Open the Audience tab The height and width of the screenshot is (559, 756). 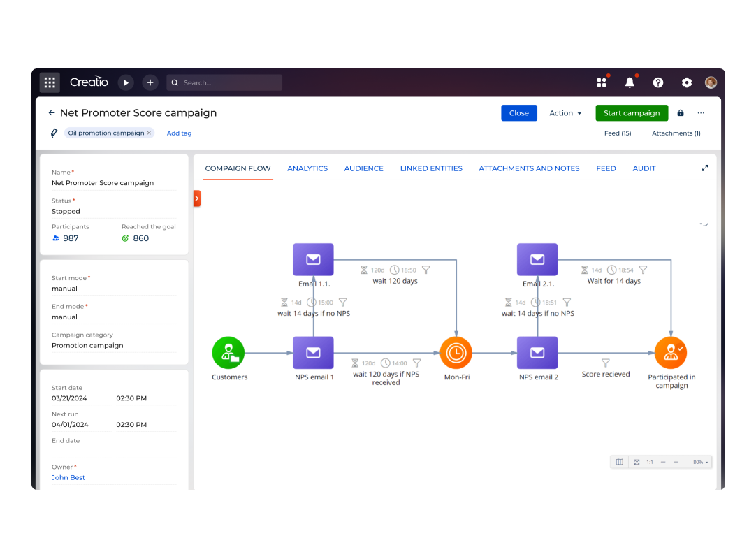(363, 168)
